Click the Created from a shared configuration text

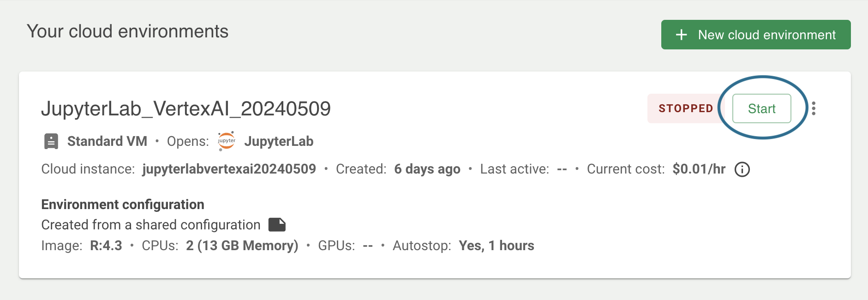(151, 225)
